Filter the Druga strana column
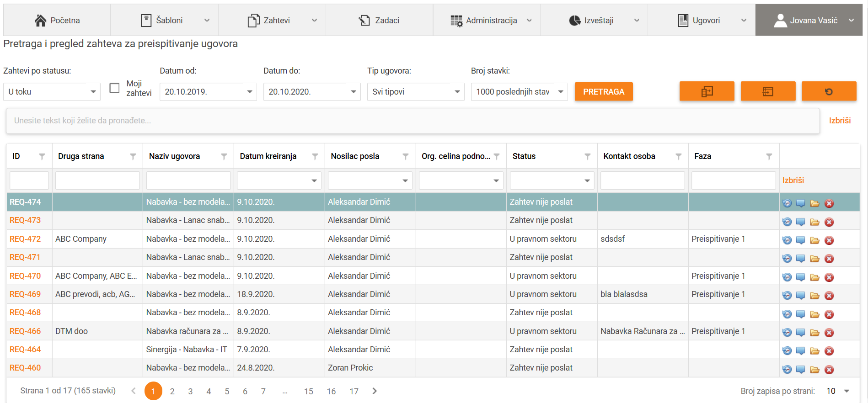Image resolution: width=868 pixels, height=403 pixels. tap(133, 157)
